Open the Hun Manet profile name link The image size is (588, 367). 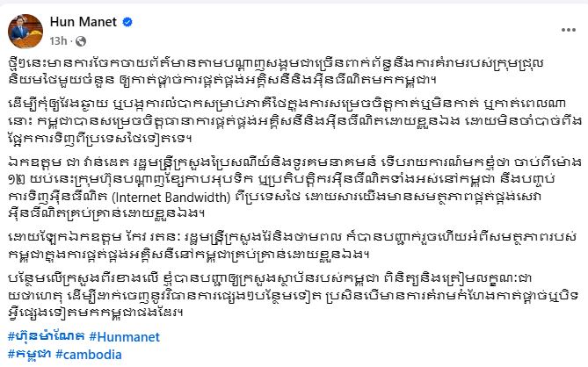coord(83,22)
